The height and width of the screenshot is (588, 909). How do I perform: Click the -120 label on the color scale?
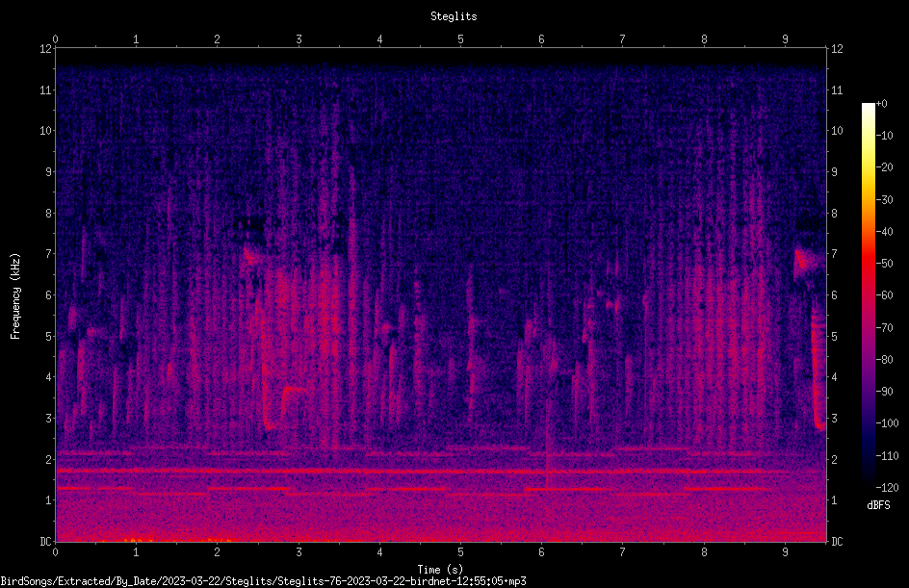click(887, 488)
